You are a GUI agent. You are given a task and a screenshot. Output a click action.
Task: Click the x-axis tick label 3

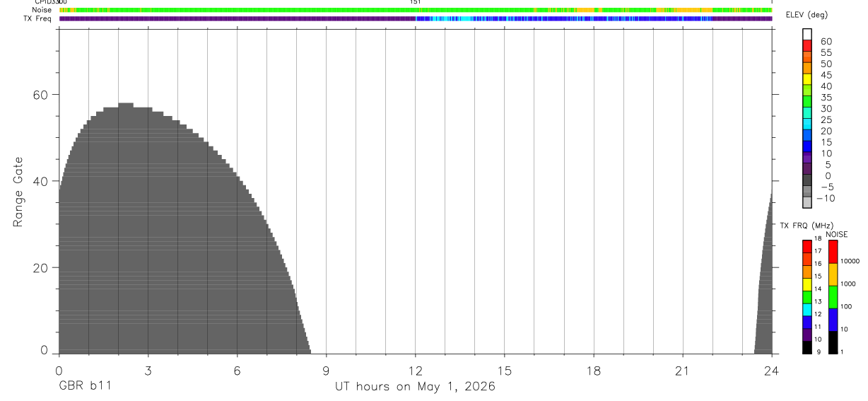pyautogui.click(x=148, y=371)
